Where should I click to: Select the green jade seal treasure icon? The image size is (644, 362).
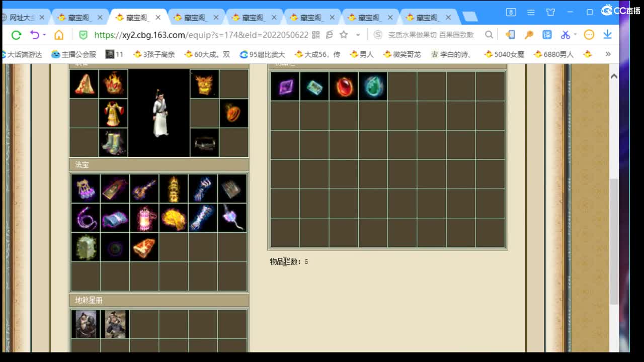[x=86, y=247]
